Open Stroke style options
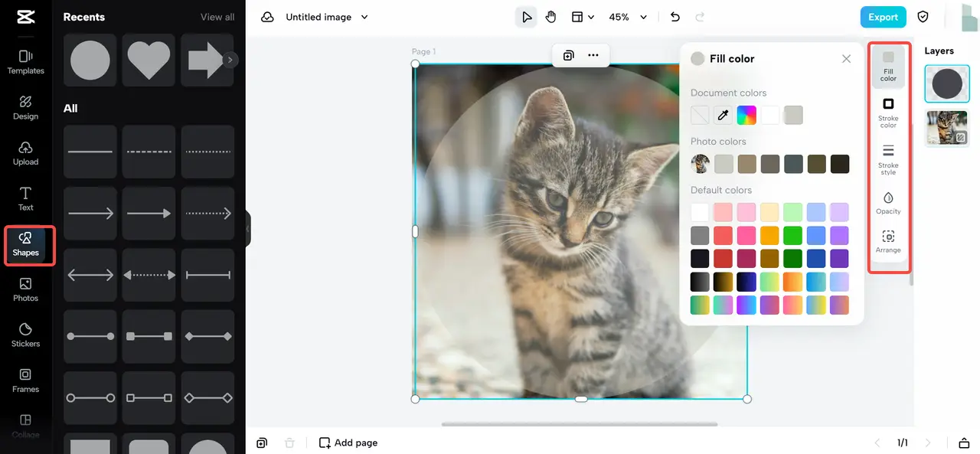The height and width of the screenshot is (454, 980). point(888,159)
